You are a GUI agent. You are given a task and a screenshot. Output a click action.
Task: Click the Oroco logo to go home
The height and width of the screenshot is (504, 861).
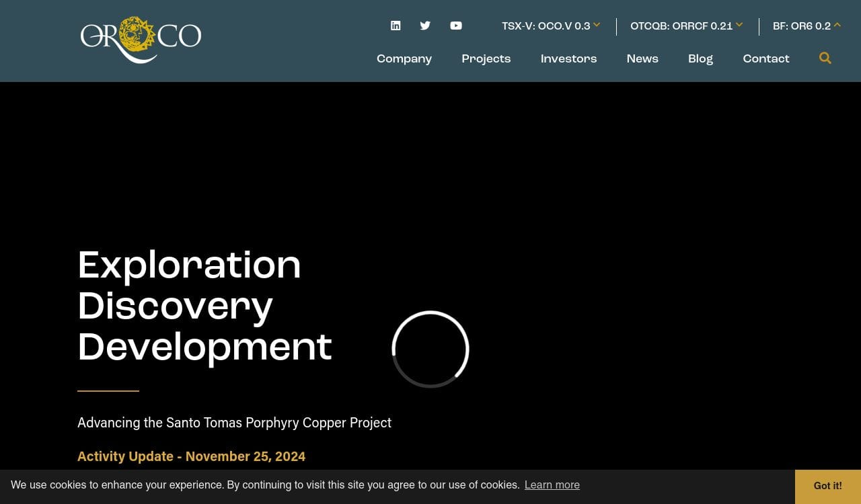(141, 40)
